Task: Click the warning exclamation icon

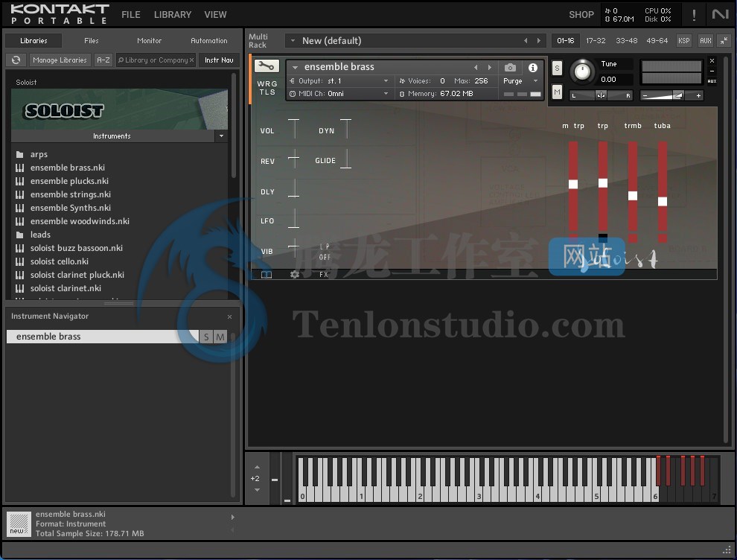Action: pyautogui.click(x=694, y=15)
